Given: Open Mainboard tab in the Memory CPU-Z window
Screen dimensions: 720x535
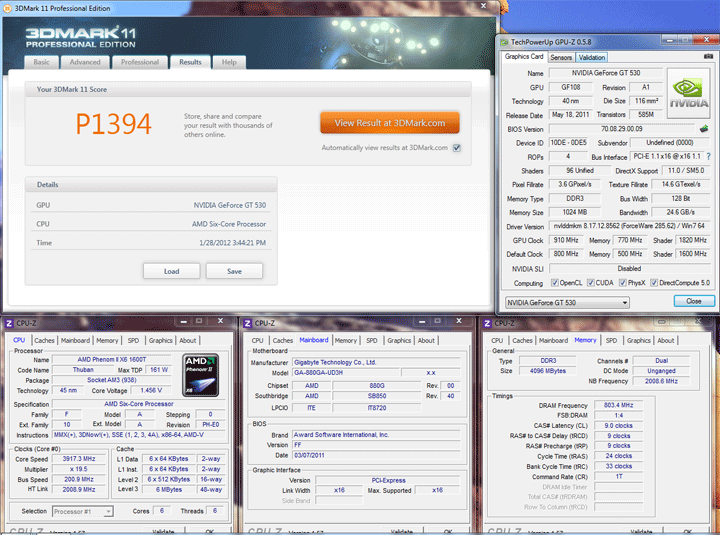Looking at the screenshot, I should pyautogui.click(x=553, y=340).
